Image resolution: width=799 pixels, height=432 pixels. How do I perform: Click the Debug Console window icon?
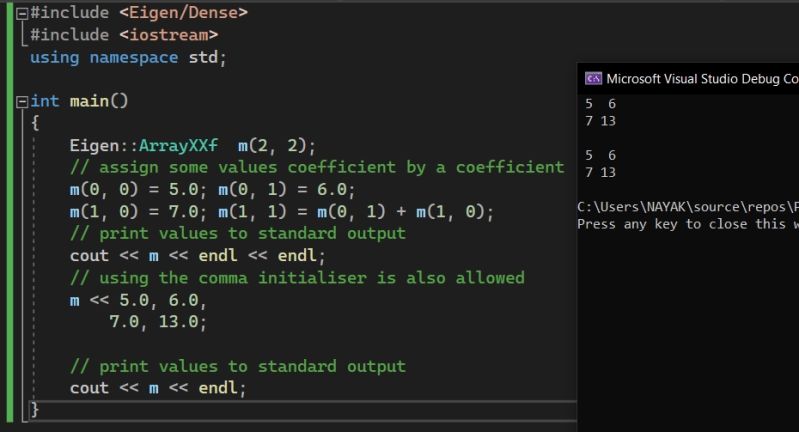point(593,78)
